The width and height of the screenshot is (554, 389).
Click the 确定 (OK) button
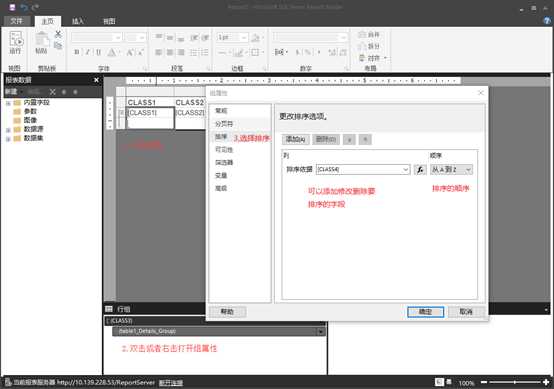click(x=425, y=312)
